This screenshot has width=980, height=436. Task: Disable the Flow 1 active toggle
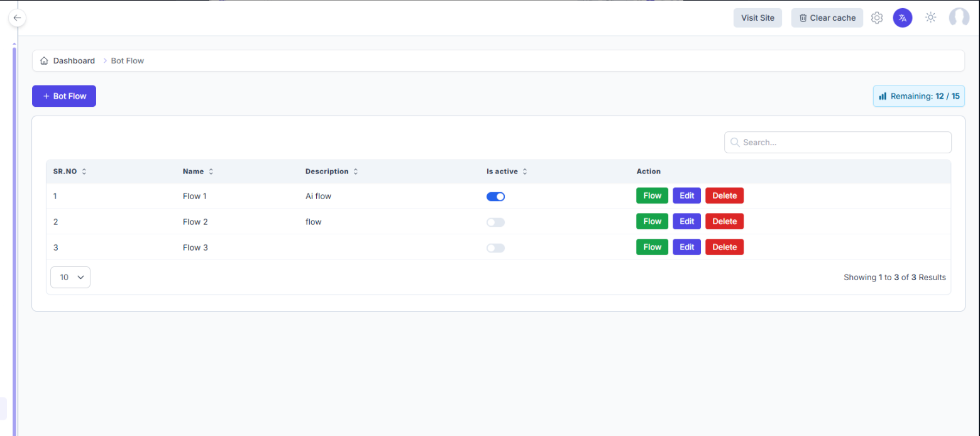click(x=495, y=197)
